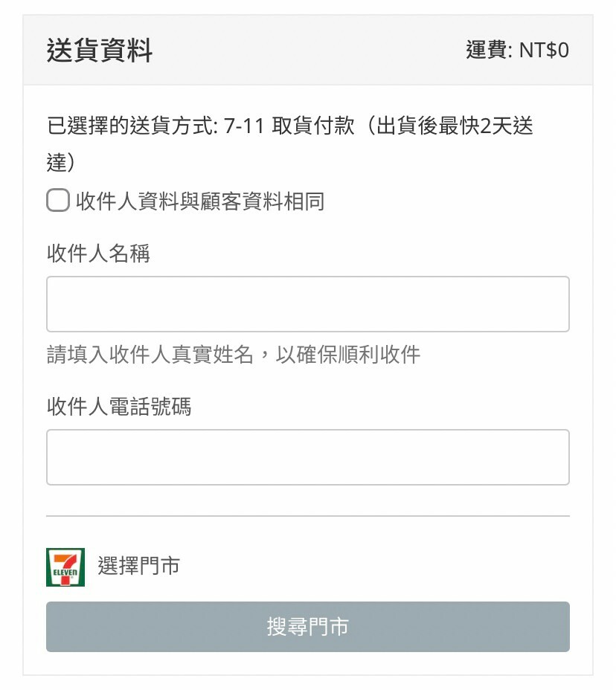The width and height of the screenshot is (616, 690).
Task: Focus the 收件人電話號碼 input field
Action: [308, 457]
